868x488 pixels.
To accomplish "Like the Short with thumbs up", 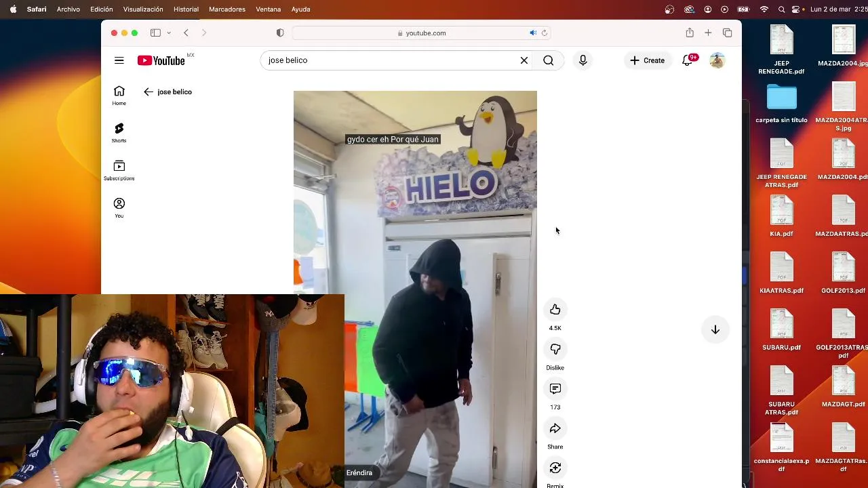I will click(555, 310).
